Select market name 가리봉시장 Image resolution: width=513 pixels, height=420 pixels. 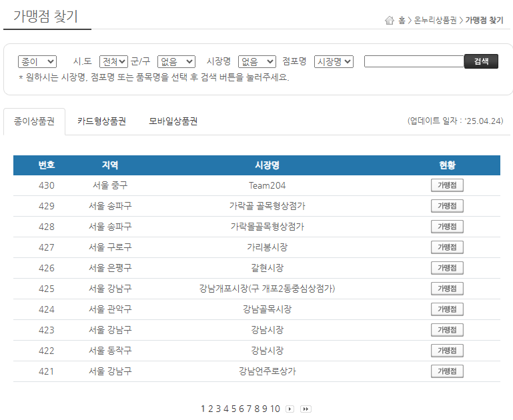coord(268,247)
